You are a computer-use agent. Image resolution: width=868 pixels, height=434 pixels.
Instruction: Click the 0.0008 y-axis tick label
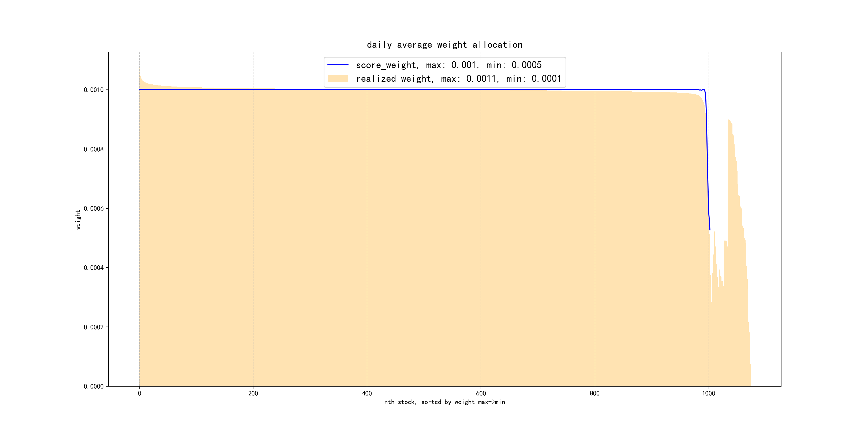click(x=94, y=149)
